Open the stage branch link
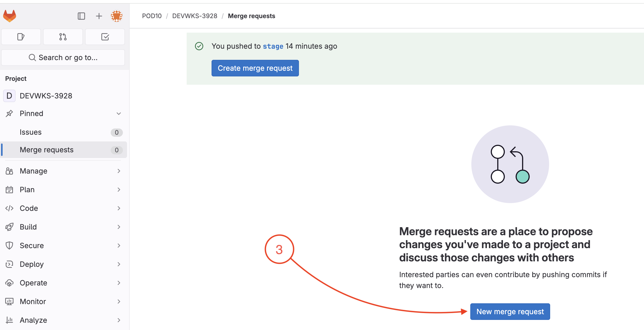The image size is (644, 330). coord(273,46)
